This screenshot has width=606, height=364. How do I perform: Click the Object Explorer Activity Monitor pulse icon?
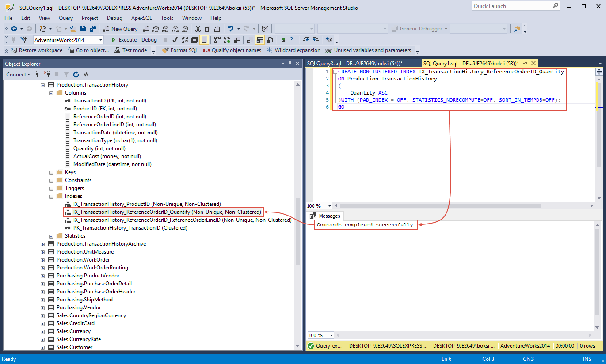pos(86,75)
